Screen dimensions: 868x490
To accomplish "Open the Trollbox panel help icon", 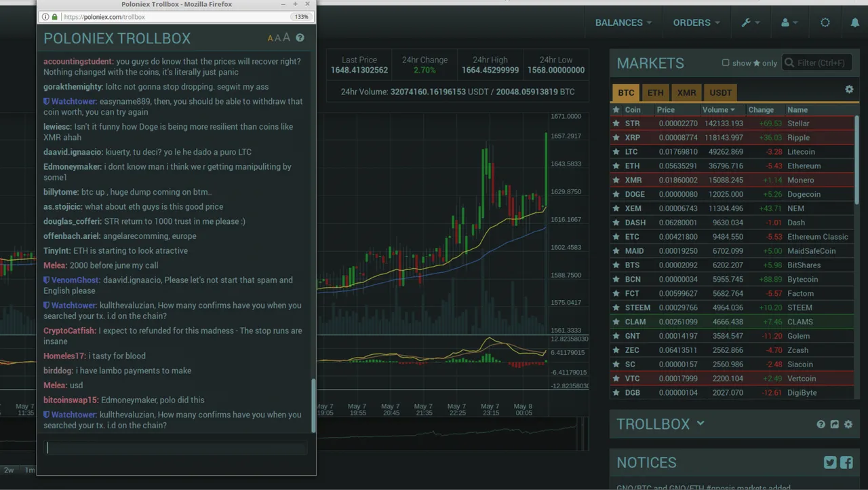I will tap(821, 424).
